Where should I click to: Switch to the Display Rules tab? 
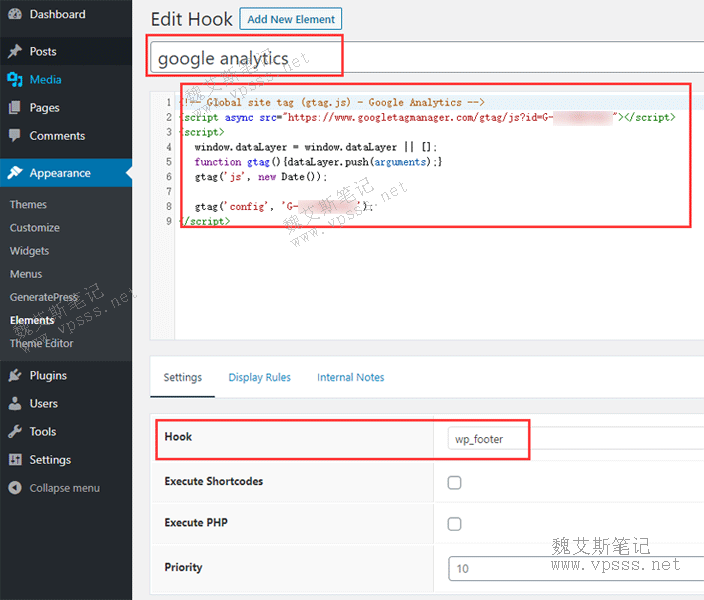[x=260, y=377]
